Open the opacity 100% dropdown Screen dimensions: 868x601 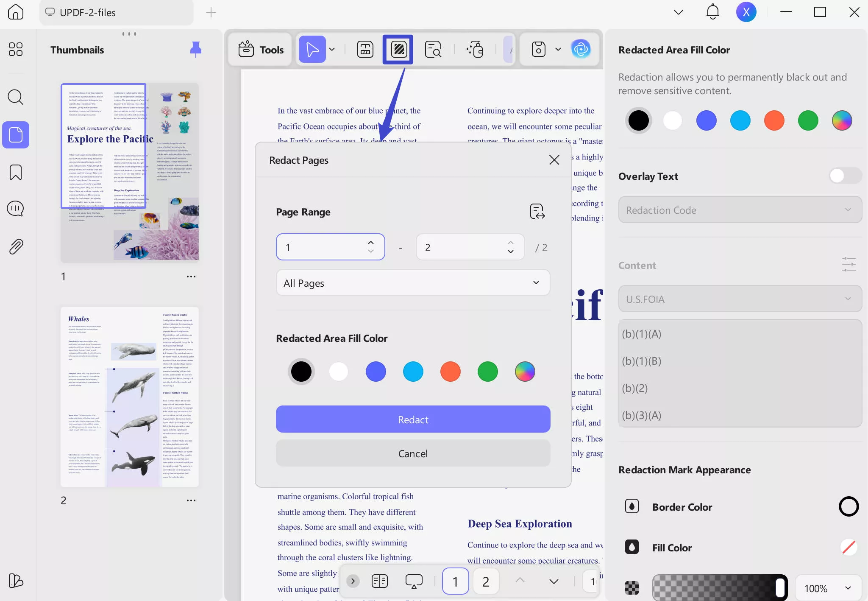click(x=828, y=588)
